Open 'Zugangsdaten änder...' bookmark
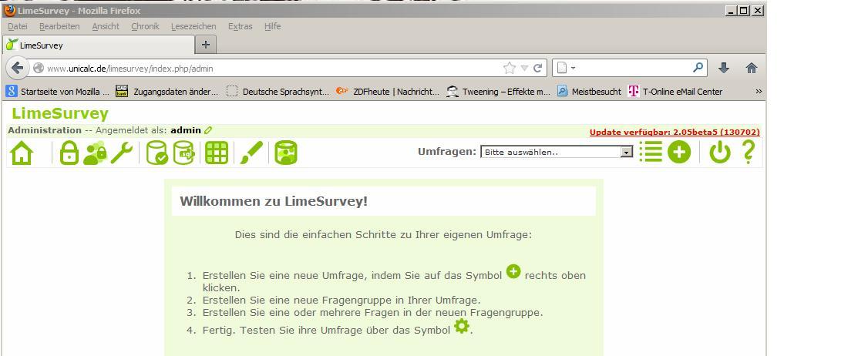The width and height of the screenshot is (868, 356). 167,92
